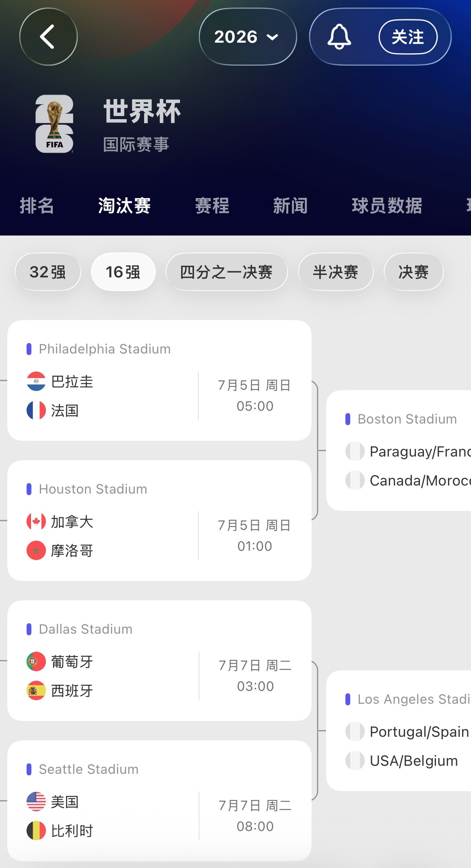Select the 半决赛 round chip
This screenshot has width=471, height=868.
[x=336, y=272]
